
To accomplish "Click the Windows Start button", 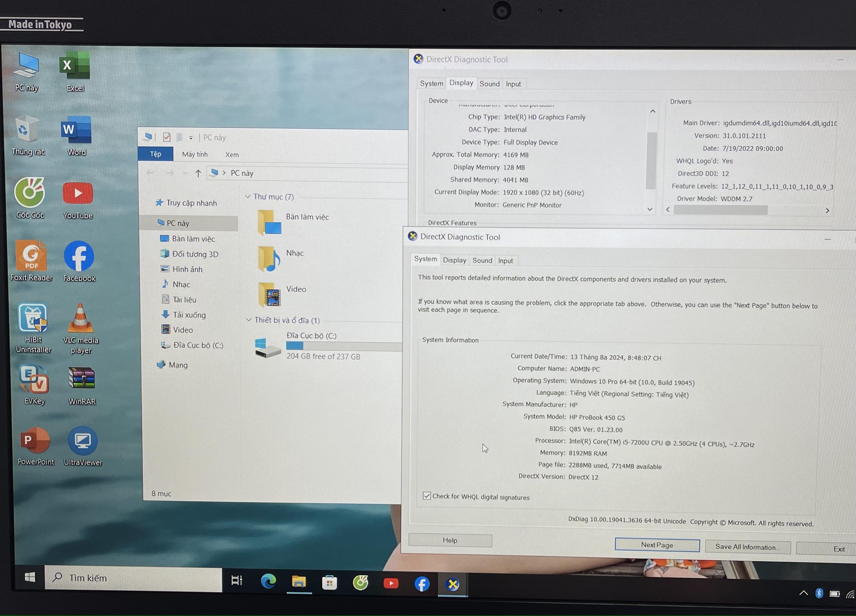I will [30, 577].
